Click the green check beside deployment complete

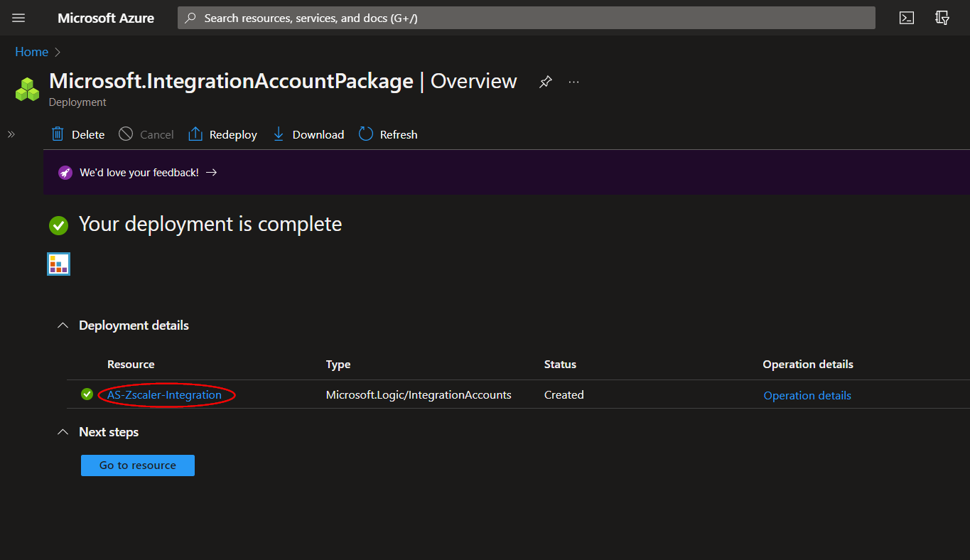pyautogui.click(x=58, y=226)
